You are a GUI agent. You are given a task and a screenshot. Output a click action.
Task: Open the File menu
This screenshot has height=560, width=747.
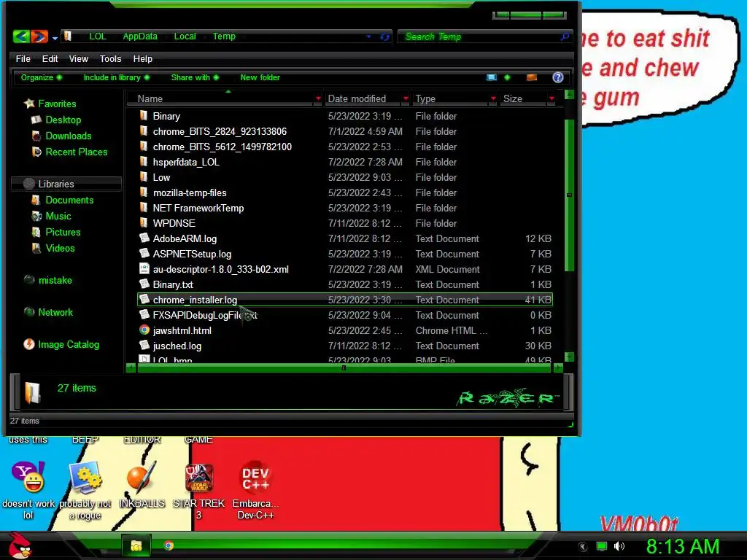[x=23, y=58]
